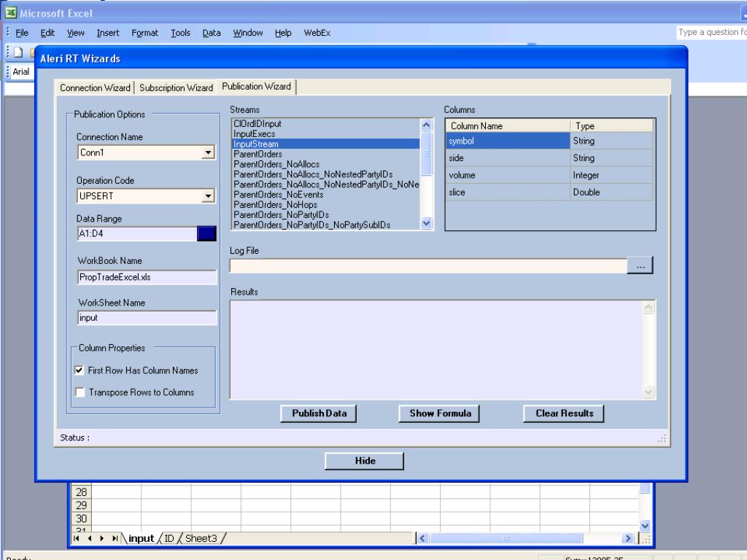Image resolution: width=747 pixels, height=560 pixels.
Task: Select the ParentOrders_NoPartyIDs stream
Action: click(x=326, y=215)
